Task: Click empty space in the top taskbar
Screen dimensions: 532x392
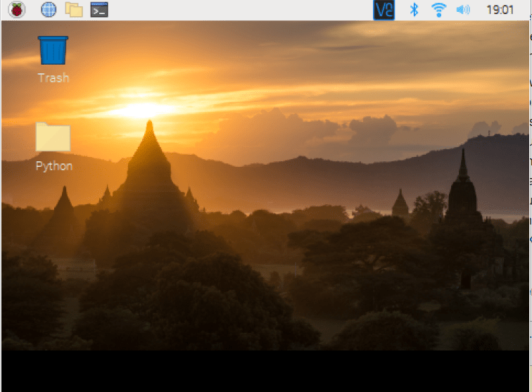Action: [x=239, y=10]
